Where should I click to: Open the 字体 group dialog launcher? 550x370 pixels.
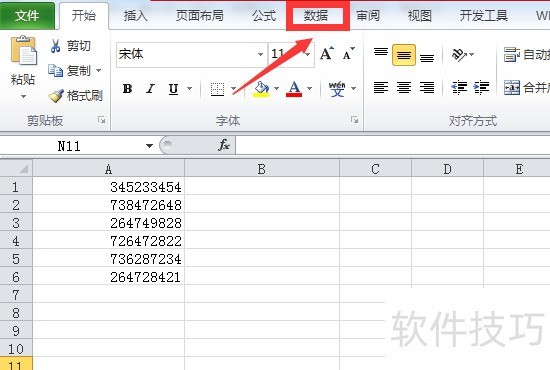click(x=354, y=120)
